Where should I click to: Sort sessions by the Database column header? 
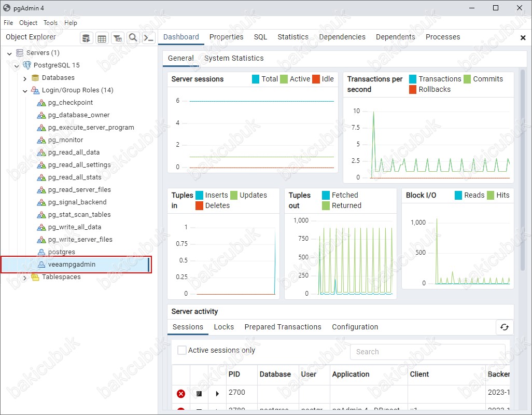point(275,375)
